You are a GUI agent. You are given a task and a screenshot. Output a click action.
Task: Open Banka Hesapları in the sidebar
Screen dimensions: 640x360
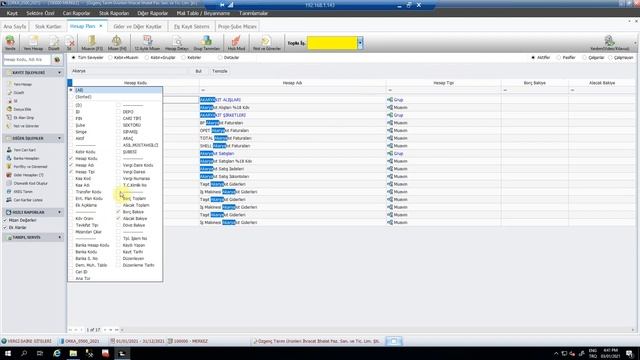[26, 158]
